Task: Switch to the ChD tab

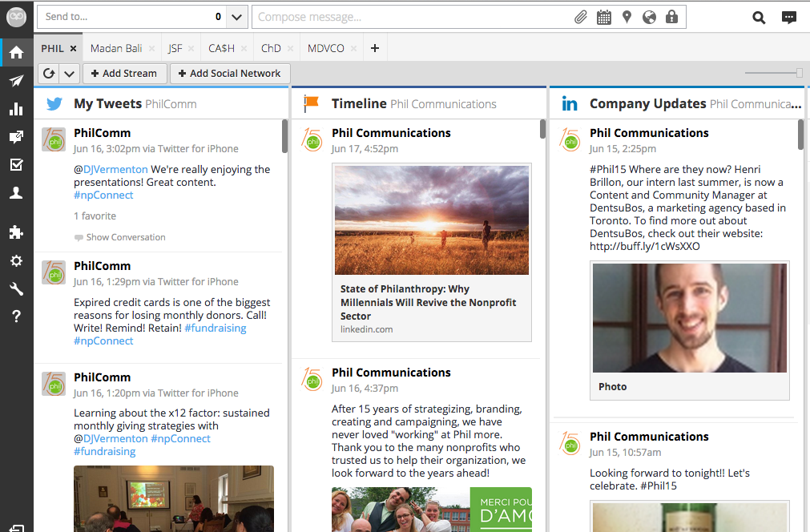Action: tap(272, 48)
